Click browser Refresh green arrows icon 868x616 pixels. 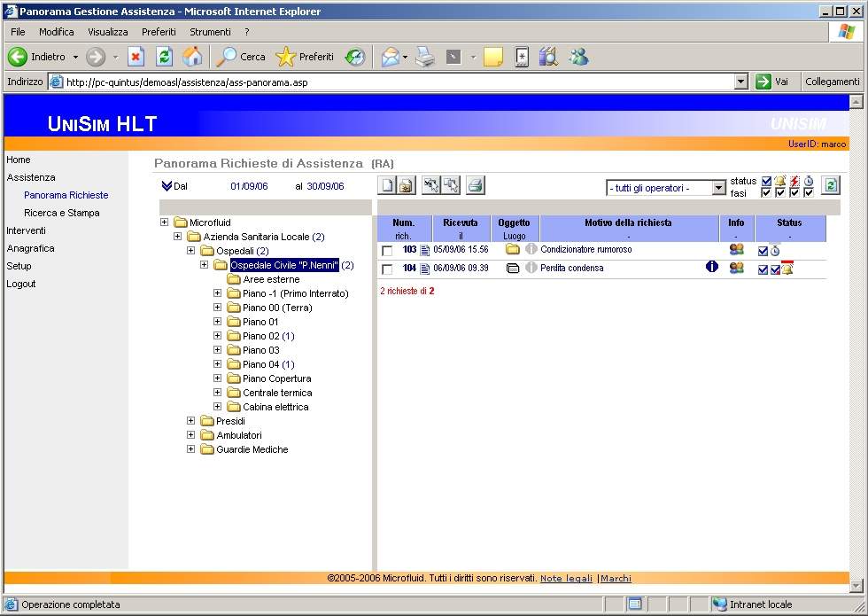(x=164, y=57)
